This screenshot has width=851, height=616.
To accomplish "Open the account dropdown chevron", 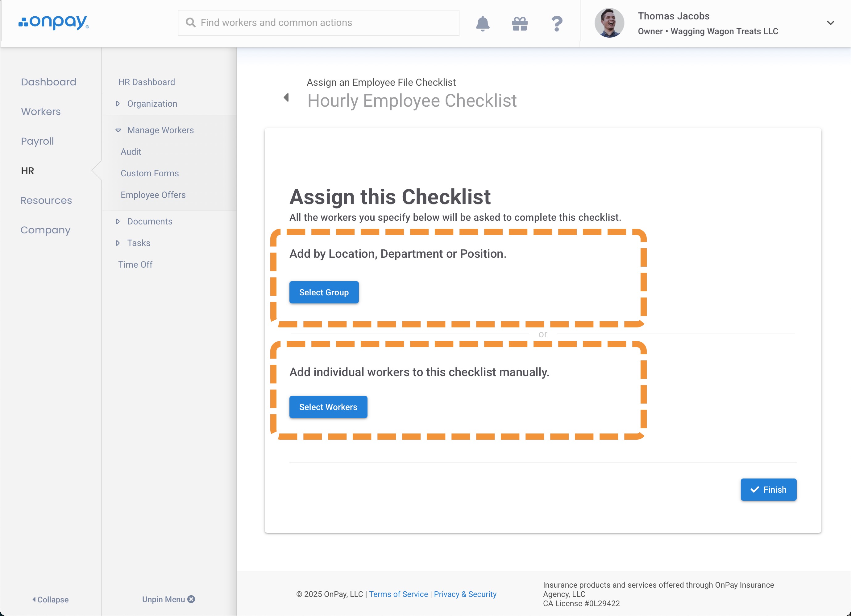I will pos(830,23).
